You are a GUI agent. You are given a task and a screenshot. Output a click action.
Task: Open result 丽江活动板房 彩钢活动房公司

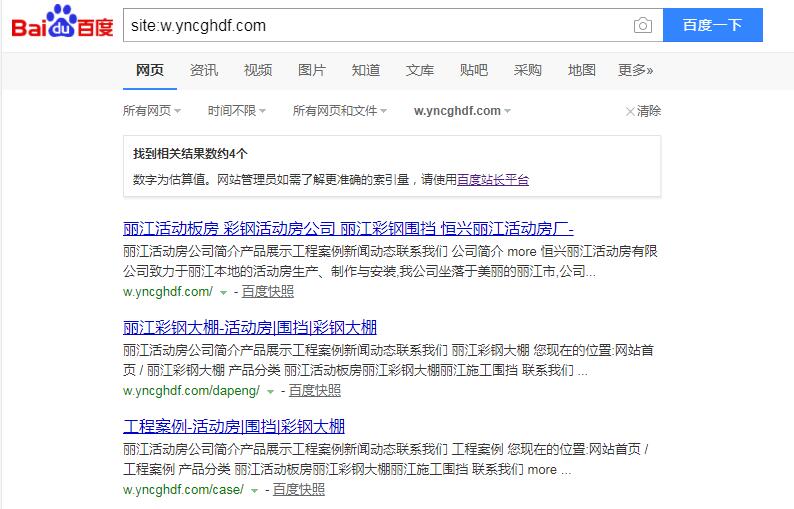coord(348,229)
